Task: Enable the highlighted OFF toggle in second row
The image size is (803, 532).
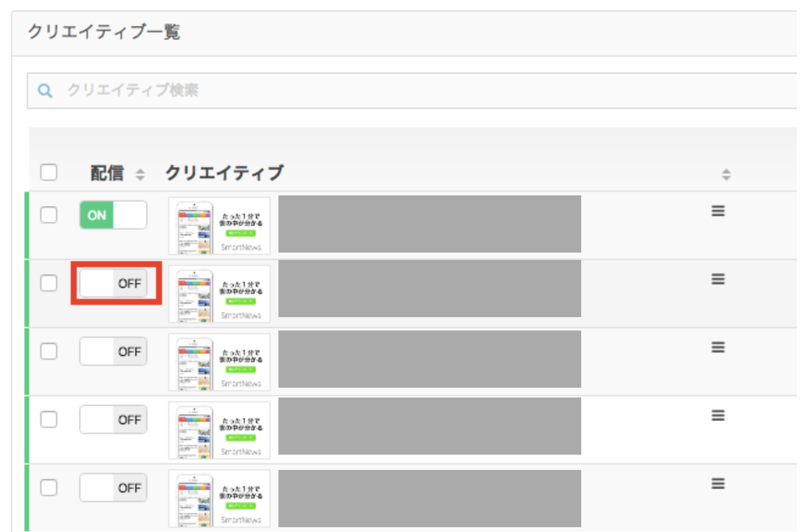Action: 113,283
